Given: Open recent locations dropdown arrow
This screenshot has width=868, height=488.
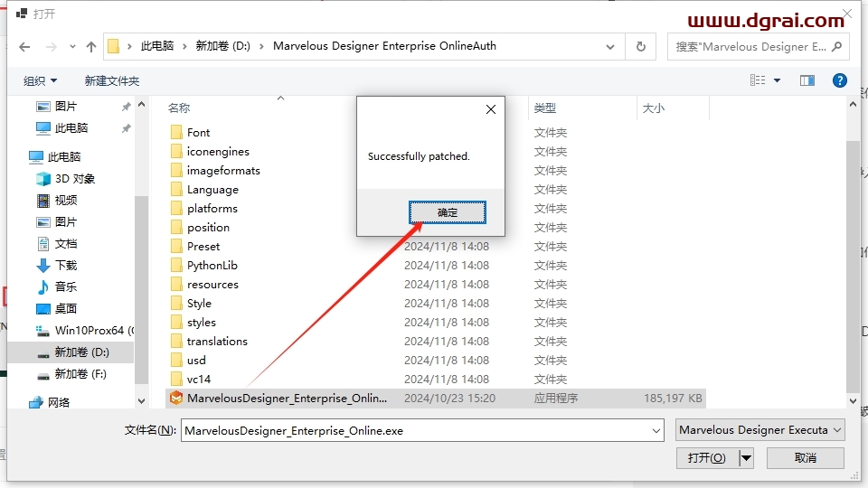Looking at the screenshot, I should (x=72, y=47).
